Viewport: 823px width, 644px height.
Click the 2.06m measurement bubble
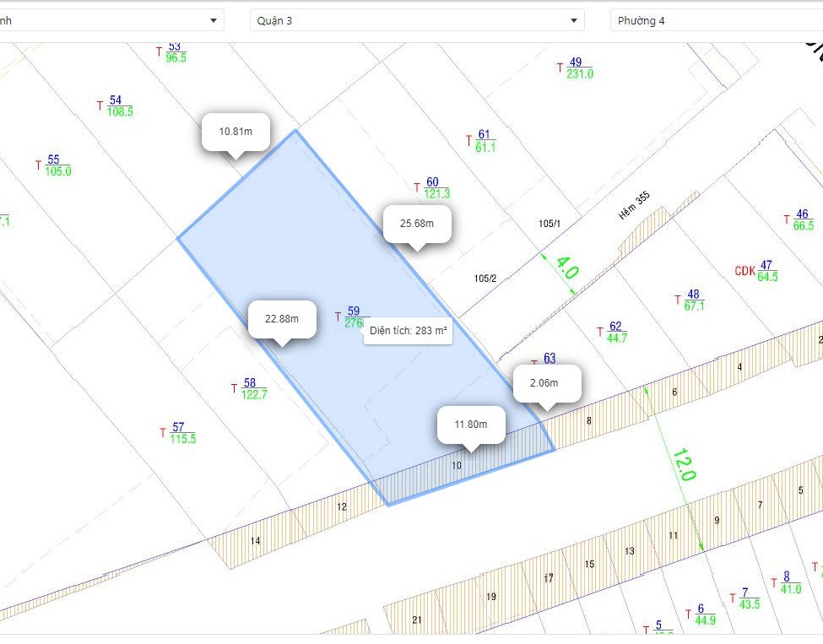pyautogui.click(x=547, y=383)
